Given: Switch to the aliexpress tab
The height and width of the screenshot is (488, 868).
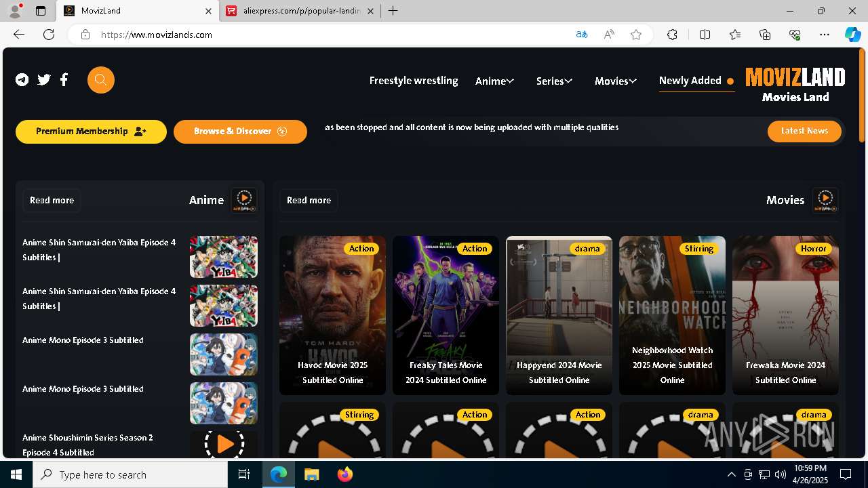Looking at the screenshot, I should click(x=301, y=11).
